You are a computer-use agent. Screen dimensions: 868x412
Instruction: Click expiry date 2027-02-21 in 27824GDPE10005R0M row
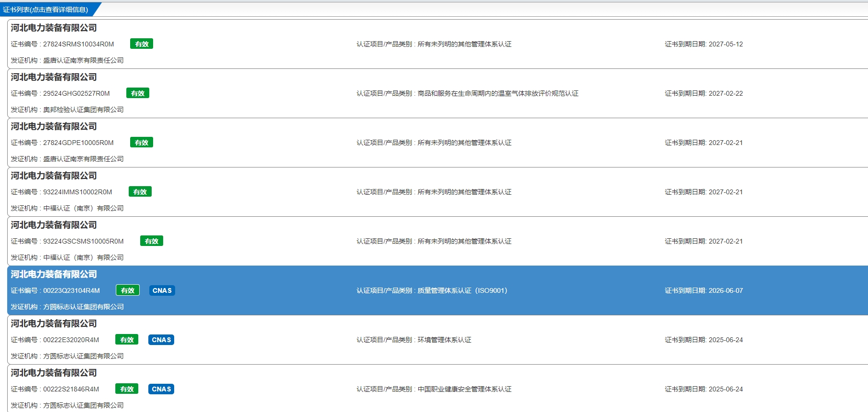click(726, 143)
